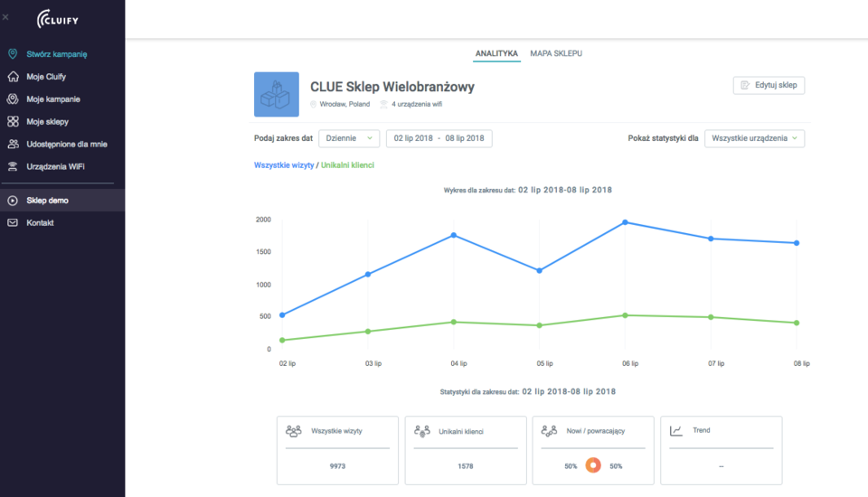This screenshot has height=497, width=868.
Task: Click the 07 lip axis label
Action: (x=716, y=363)
